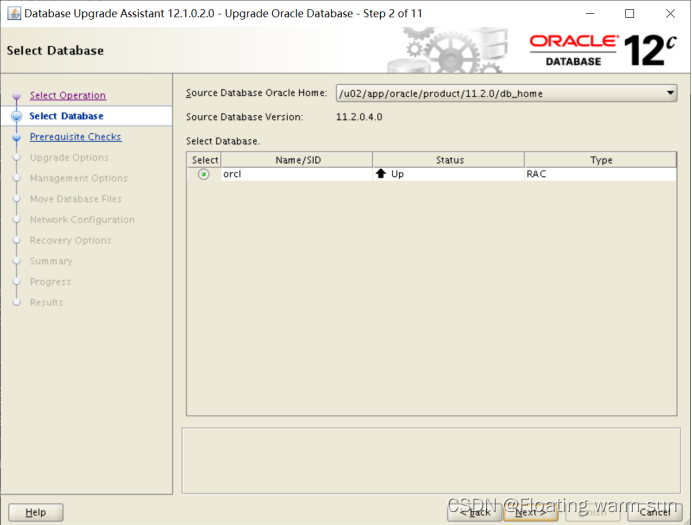Click the Type column header
The width and height of the screenshot is (692, 525).
click(x=601, y=160)
